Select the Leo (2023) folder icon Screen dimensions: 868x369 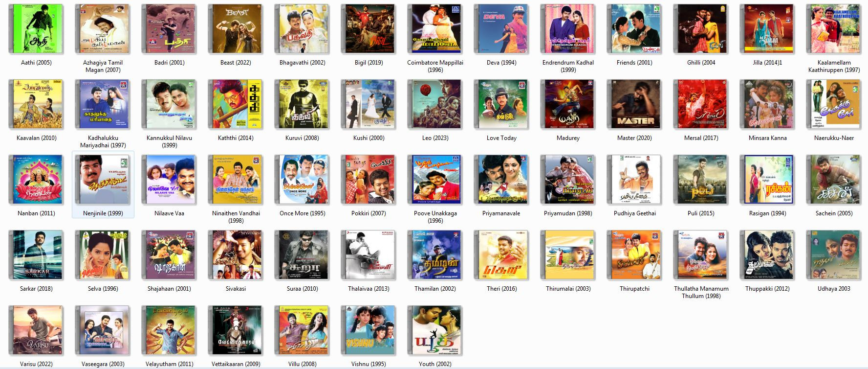point(435,105)
